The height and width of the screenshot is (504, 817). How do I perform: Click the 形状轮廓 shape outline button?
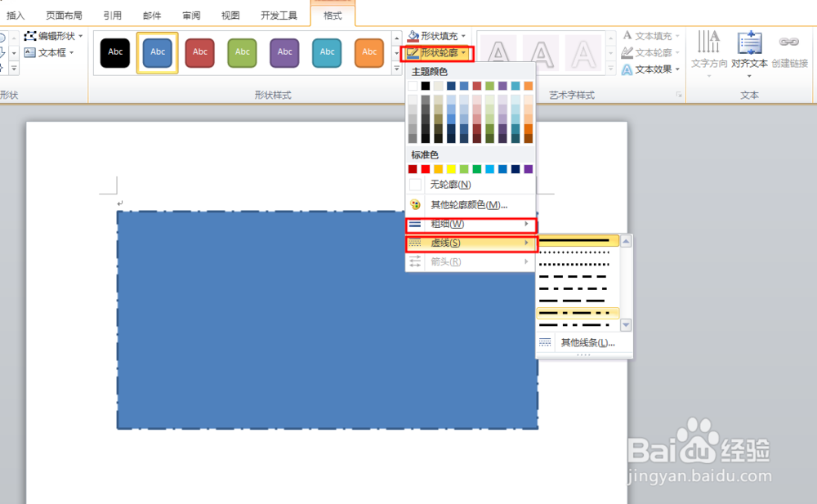pos(436,52)
